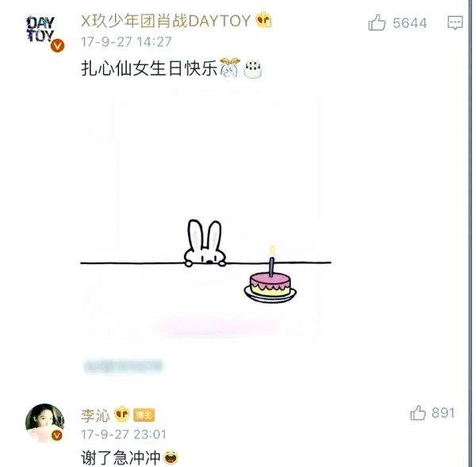
Task: Open 李沁's profile avatar
Action: tap(44, 423)
